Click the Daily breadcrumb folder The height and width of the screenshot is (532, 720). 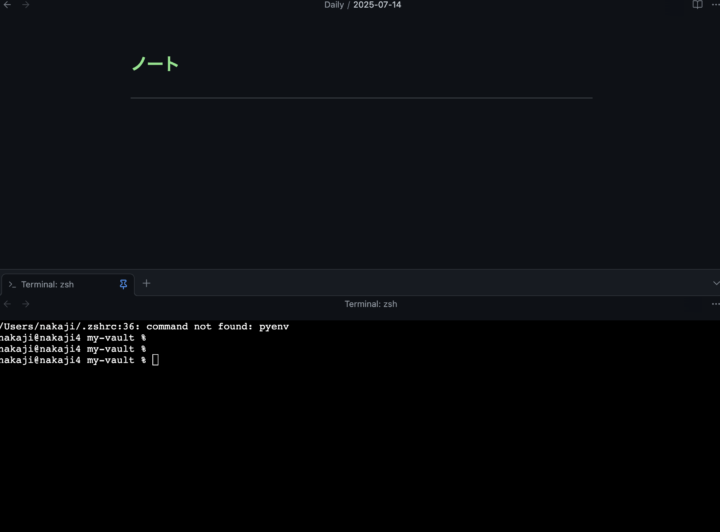334,5
